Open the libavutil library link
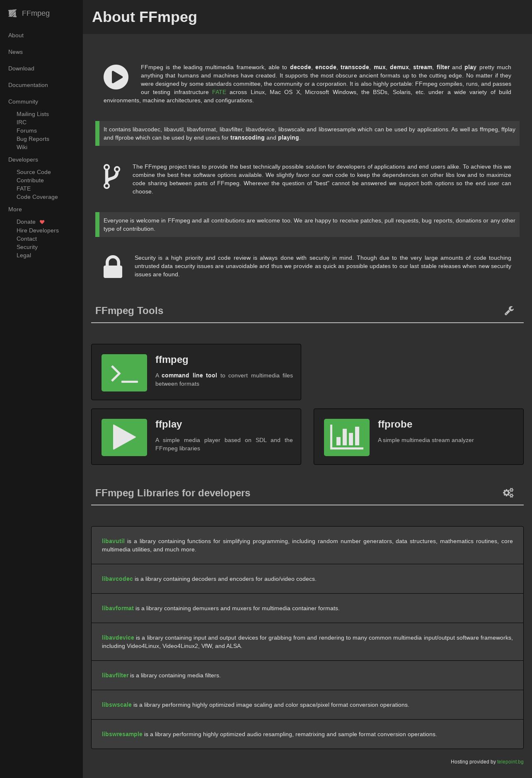The width and height of the screenshot is (532, 778). tap(113, 541)
